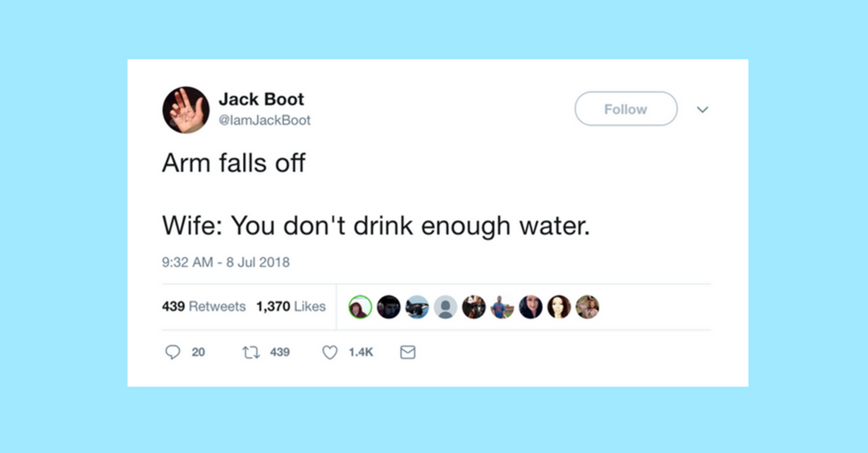Click the retweet count 439 beside arrows
The image size is (868, 453).
click(x=280, y=352)
